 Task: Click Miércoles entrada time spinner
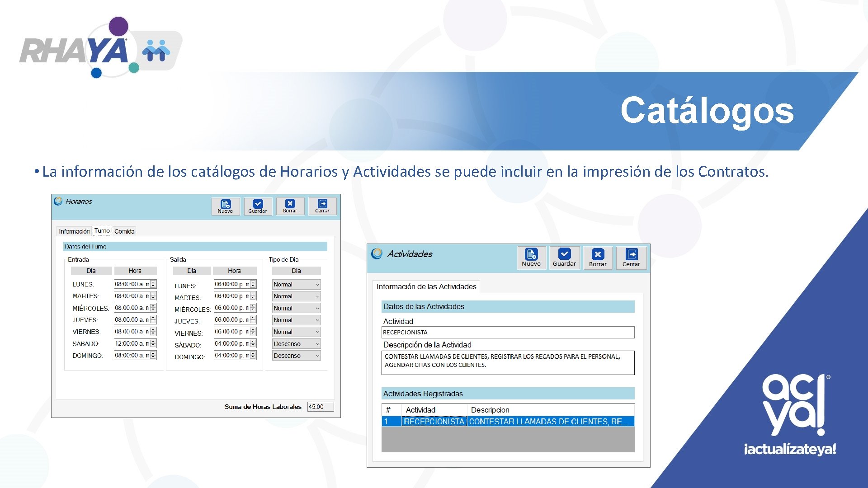(x=153, y=308)
